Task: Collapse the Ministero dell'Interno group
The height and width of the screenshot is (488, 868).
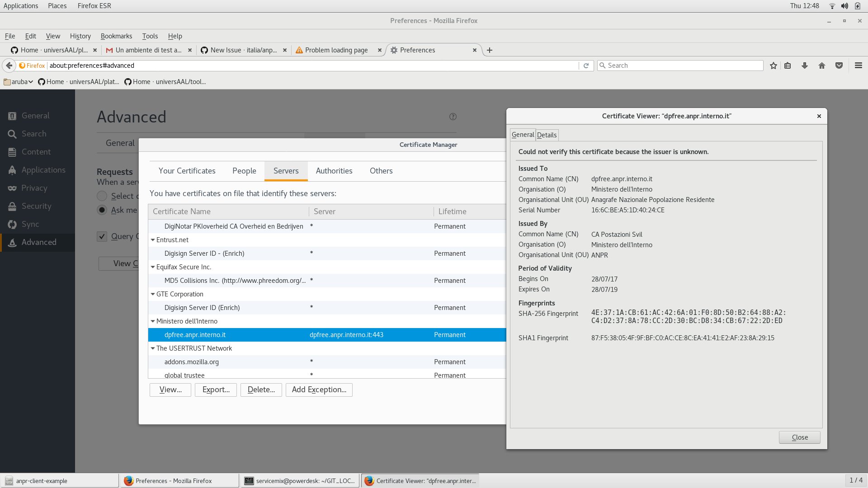Action: pyautogui.click(x=153, y=321)
